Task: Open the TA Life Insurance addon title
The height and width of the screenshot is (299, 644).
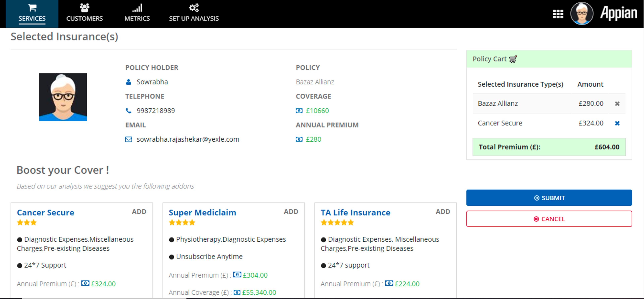Action: tap(355, 212)
